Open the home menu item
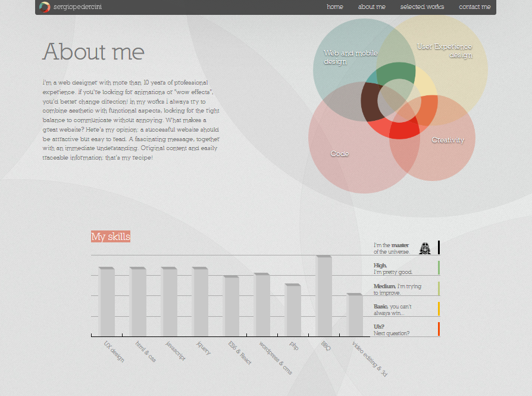 335,7
